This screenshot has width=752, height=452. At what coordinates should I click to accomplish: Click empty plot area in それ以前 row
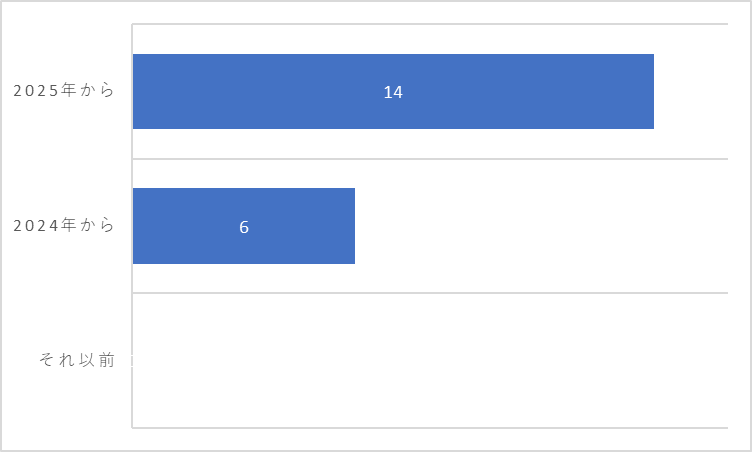430,360
